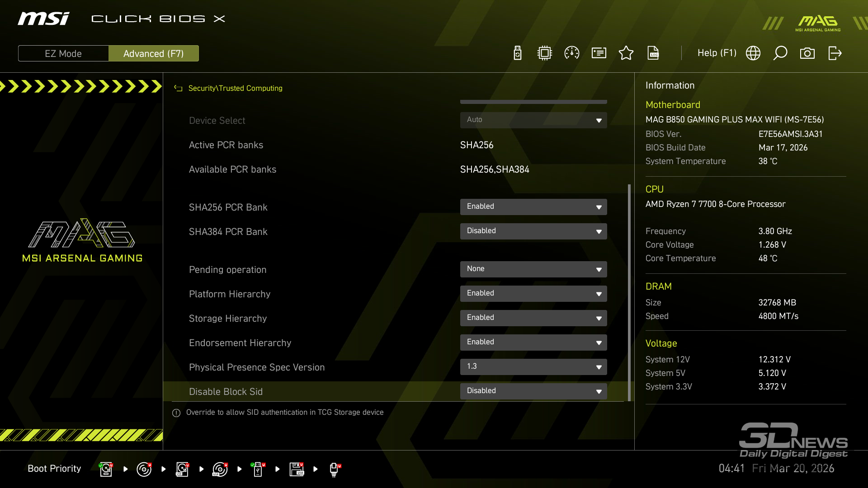868x488 pixels.
Task: Take screenshot with the camera icon
Action: [807, 53]
